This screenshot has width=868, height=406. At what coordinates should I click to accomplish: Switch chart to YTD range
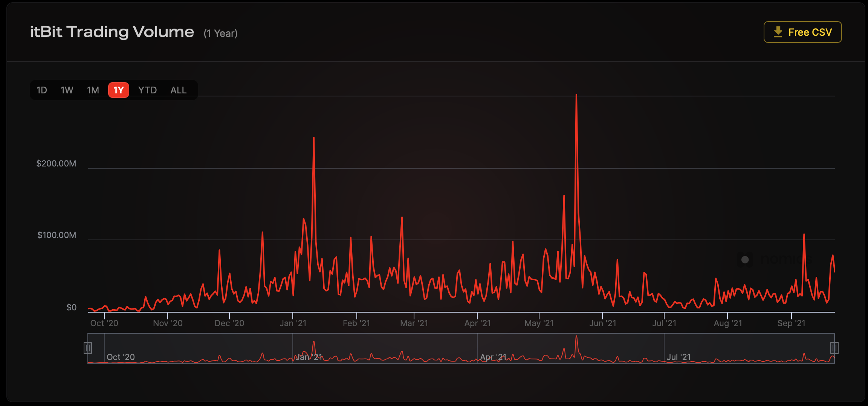pos(147,90)
